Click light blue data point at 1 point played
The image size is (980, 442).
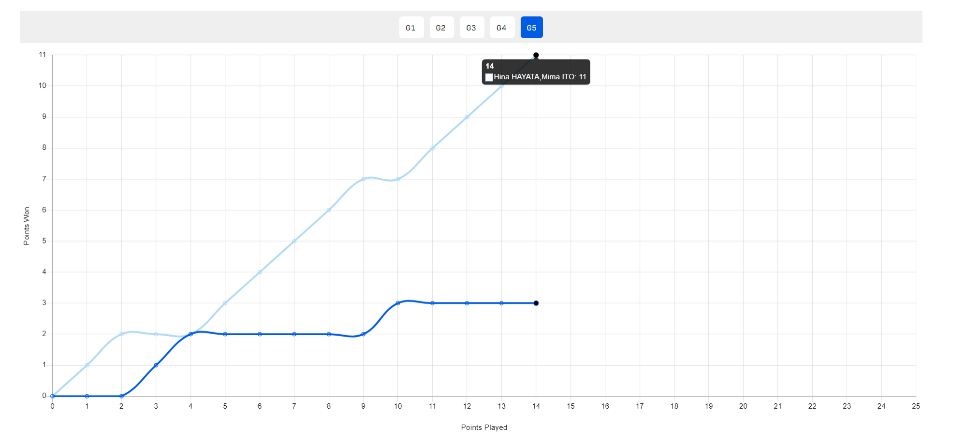(x=87, y=365)
